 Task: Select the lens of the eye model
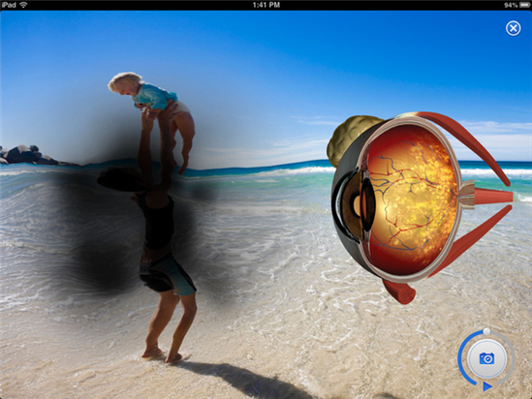pos(366,204)
